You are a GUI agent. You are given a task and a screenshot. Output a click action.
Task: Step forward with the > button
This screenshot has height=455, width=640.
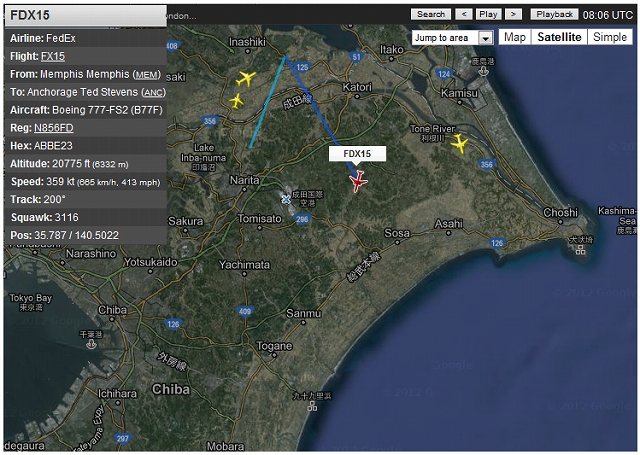[513, 14]
